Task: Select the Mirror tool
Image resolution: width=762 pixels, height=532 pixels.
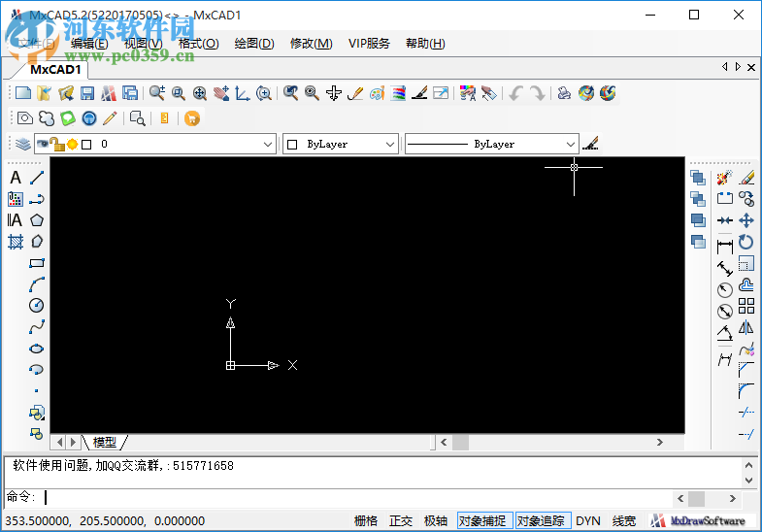Action: 745,327
